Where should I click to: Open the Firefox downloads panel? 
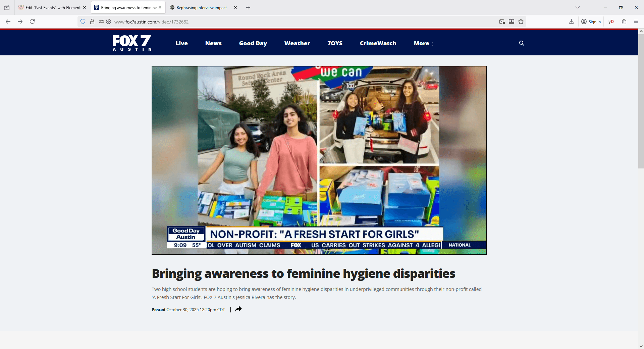point(571,22)
